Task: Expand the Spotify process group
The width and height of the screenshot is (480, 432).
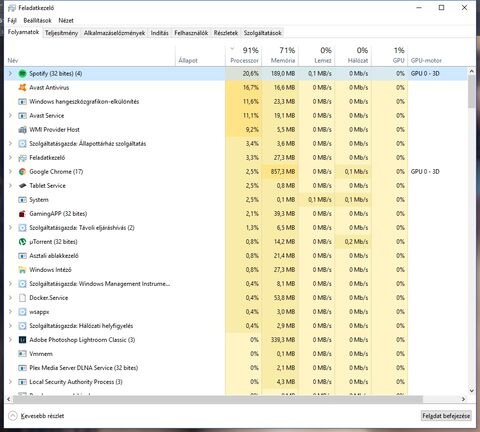Action: click(x=10, y=73)
